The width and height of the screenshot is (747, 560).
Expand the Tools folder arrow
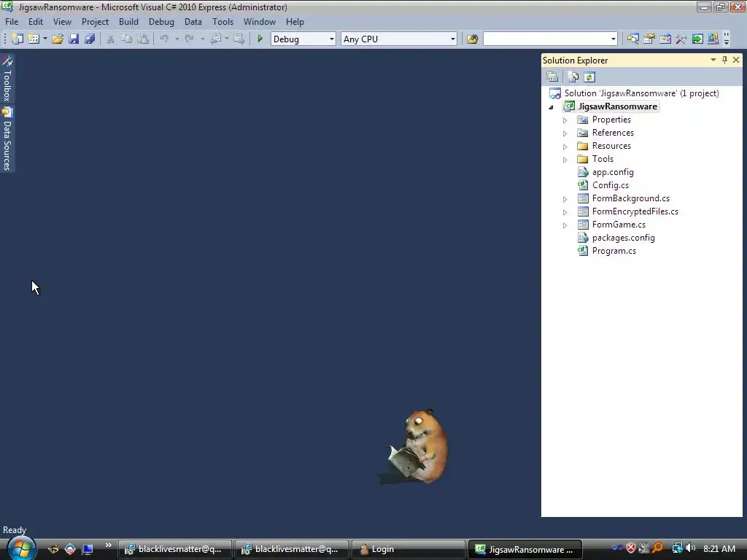[x=565, y=160]
